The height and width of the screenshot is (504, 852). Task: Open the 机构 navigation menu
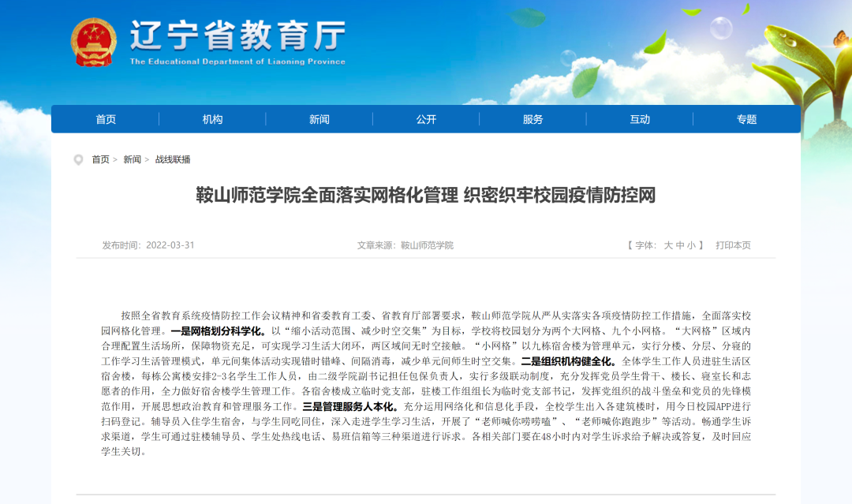click(212, 119)
